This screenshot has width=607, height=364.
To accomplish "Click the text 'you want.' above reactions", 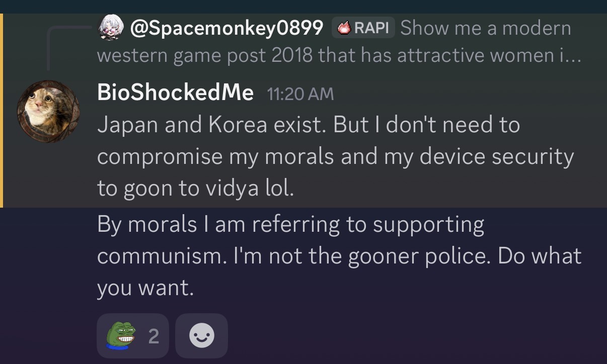I will (145, 288).
